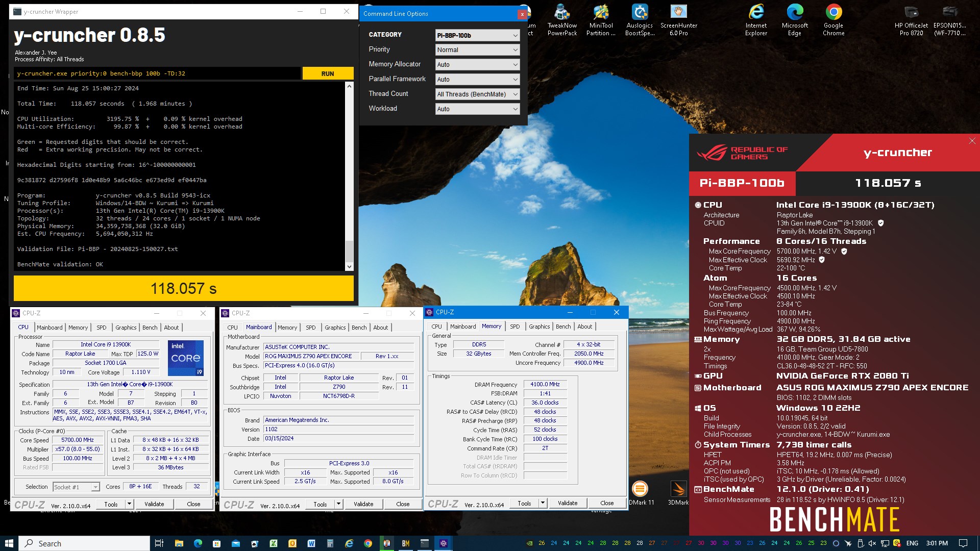Open the Priority dropdown set to Normal
Image resolution: width=980 pixels, height=551 pixels.
[477, 50]
